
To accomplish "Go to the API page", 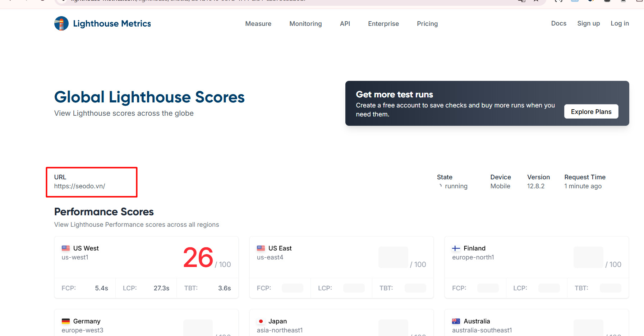I will [345, 24].
